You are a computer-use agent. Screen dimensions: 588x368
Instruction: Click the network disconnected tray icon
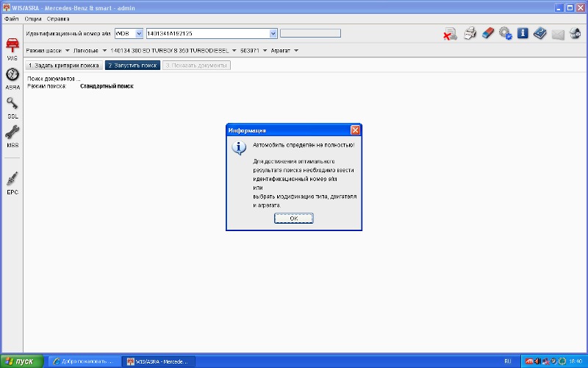[x=546, y=361]
